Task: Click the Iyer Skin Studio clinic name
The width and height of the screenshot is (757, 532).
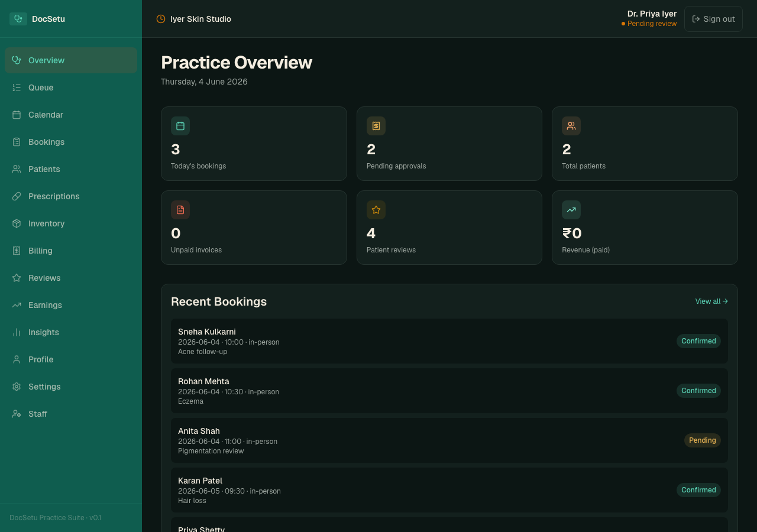Action: [x=200, y=19]
